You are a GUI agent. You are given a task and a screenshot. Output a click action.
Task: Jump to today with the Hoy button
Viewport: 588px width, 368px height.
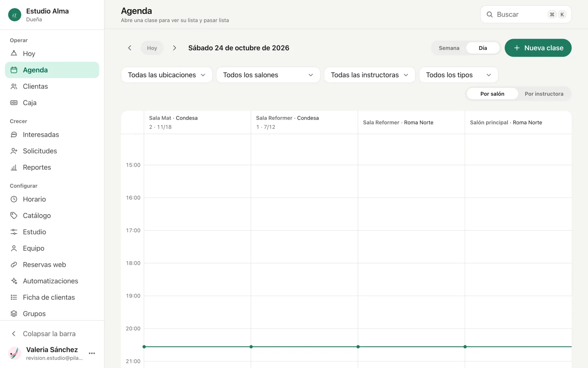click(x=152, y=48)
